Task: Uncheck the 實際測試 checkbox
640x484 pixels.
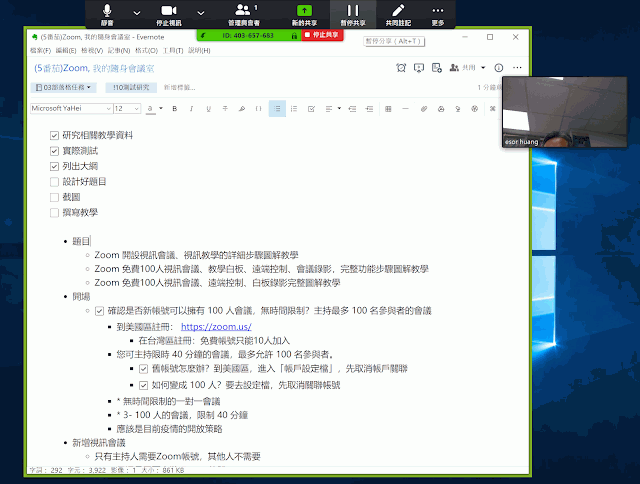Action: click(54, 151)
